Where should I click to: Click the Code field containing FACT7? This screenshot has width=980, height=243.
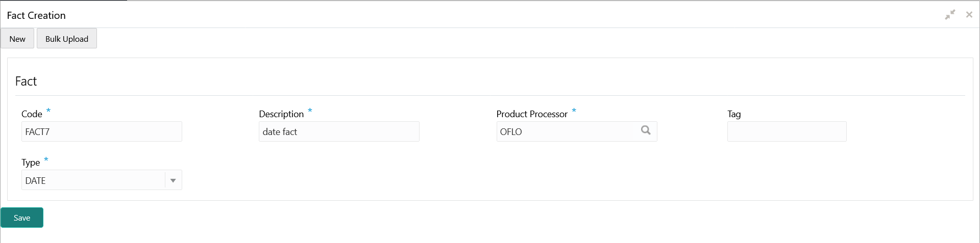102,131
